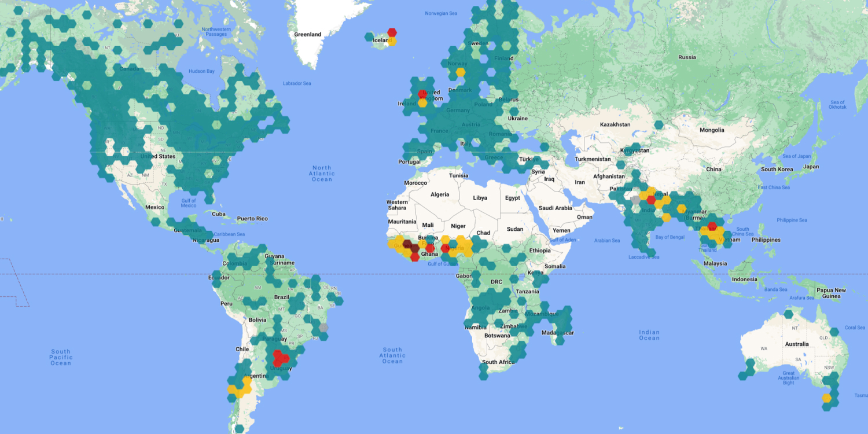Select the teal hexagon at South America's southern tip
The width and height of the screenshot is (868, 434).
click(240, 429)
